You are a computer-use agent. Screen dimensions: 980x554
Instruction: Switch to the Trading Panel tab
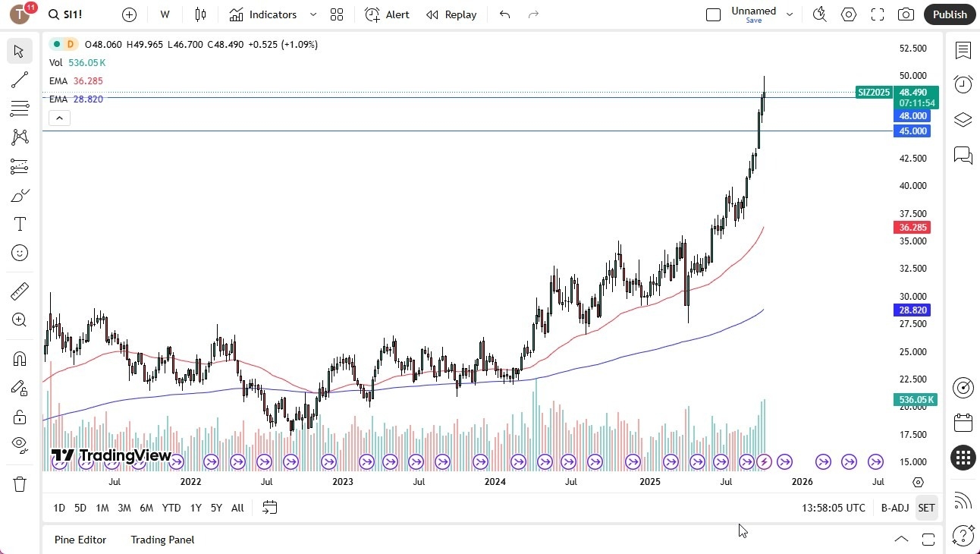tap(162, 540)
